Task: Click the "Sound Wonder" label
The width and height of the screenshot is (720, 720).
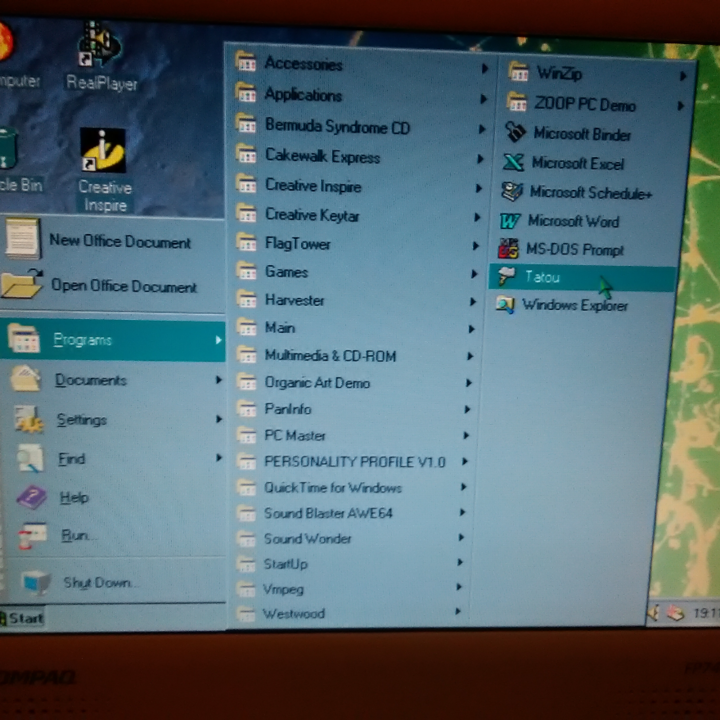Action: click(x=307, y=538)
